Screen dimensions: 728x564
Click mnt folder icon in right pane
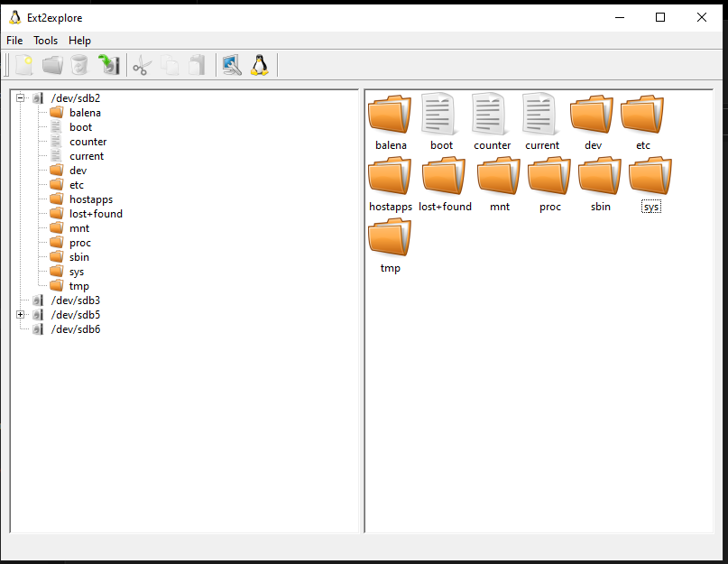(499, 176)
